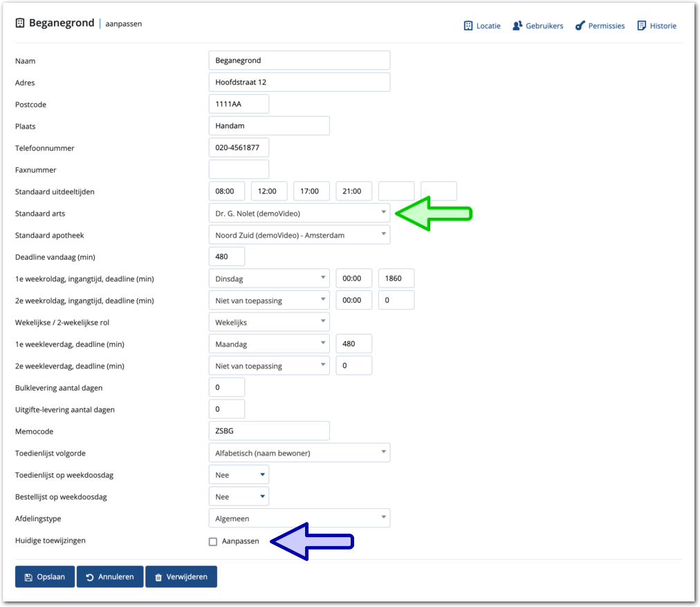
Task: Change the Toedienlijst op weekdoosdag Nee selector
Action: [239, 476]
